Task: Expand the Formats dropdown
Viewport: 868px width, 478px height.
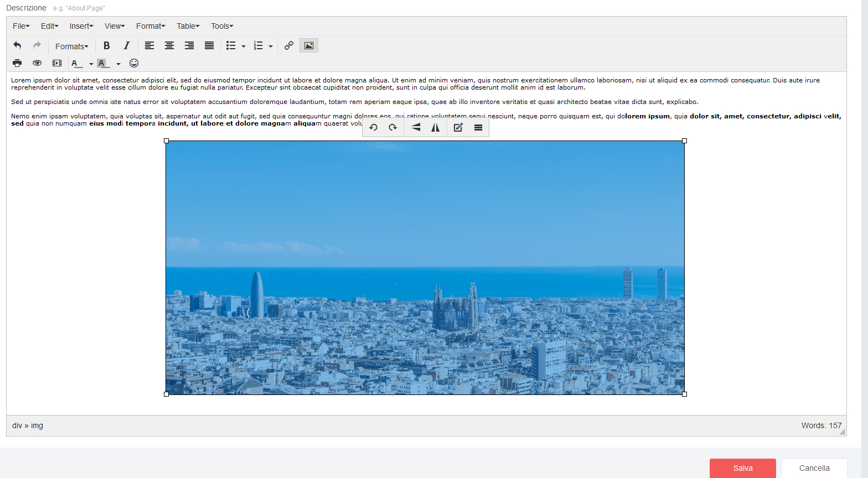Action: 72,46
